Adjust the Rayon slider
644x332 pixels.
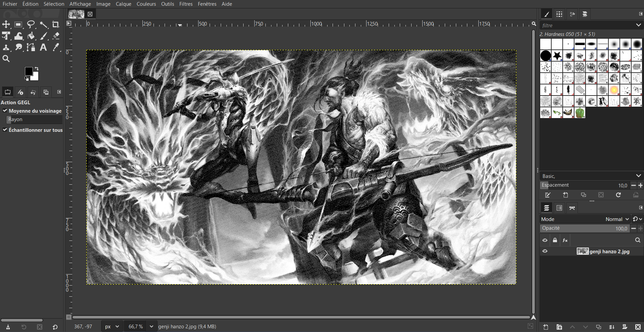(35, 119)
